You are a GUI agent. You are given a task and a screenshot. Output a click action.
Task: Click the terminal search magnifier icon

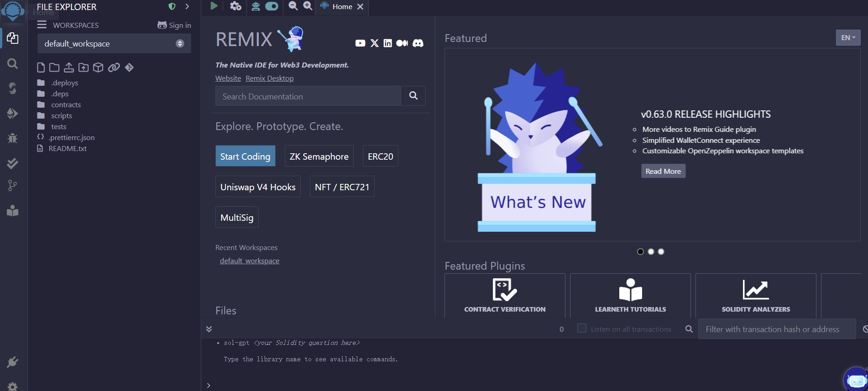click(x=689, y=329)
